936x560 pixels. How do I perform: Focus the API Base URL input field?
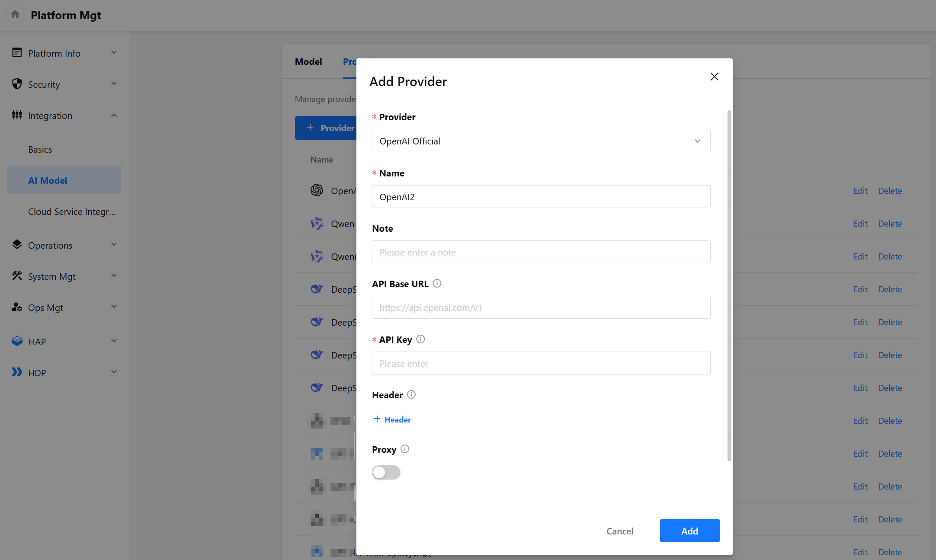point(541,307)
